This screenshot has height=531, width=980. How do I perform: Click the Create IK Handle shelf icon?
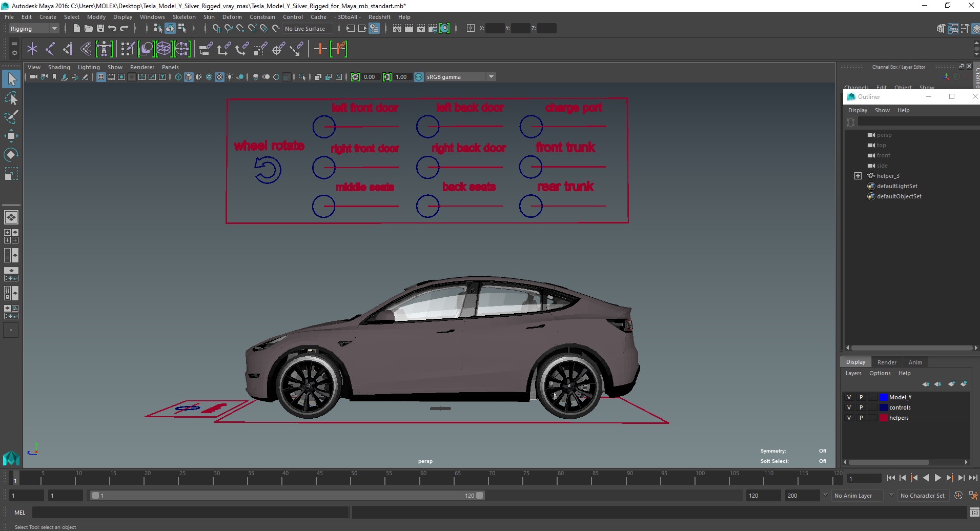68,49
